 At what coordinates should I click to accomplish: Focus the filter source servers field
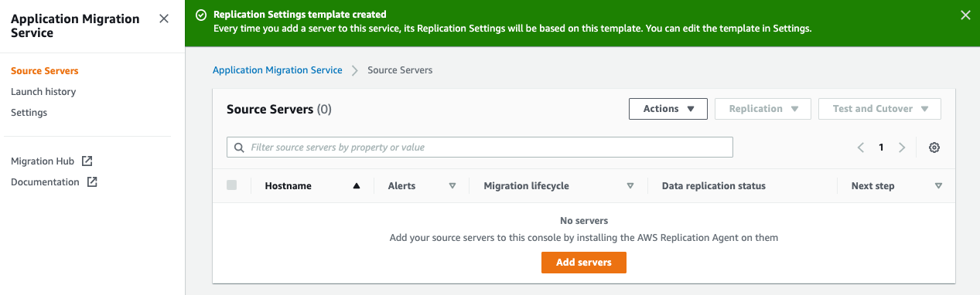pyautogui.click(x=480, y=147)
